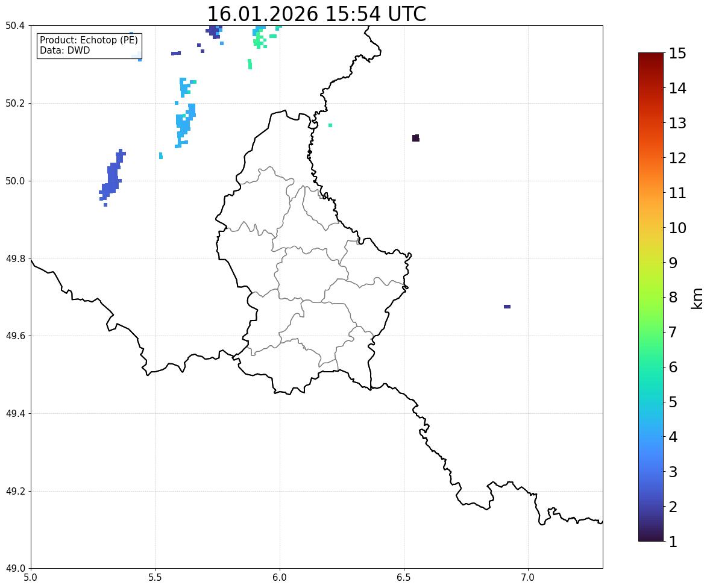Viewport: 710px width, 588px height.
Task: Click the colorbar at the 10 km yellow level
Action: pyautogui.click(x=651, y=228)
